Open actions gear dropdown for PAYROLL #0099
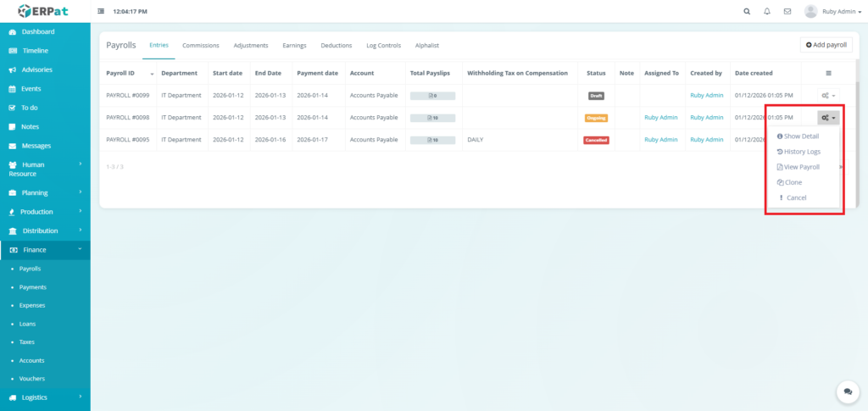868x411 pixels. point(828,96)
